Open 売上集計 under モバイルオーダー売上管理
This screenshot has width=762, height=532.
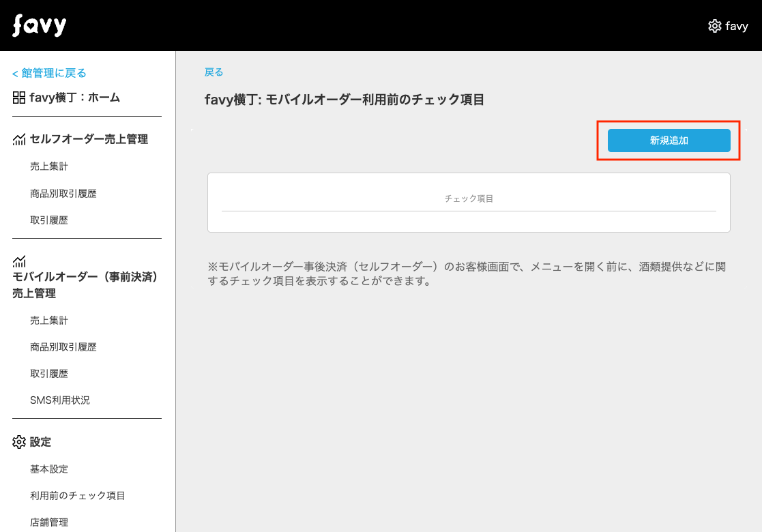(49, 320)
